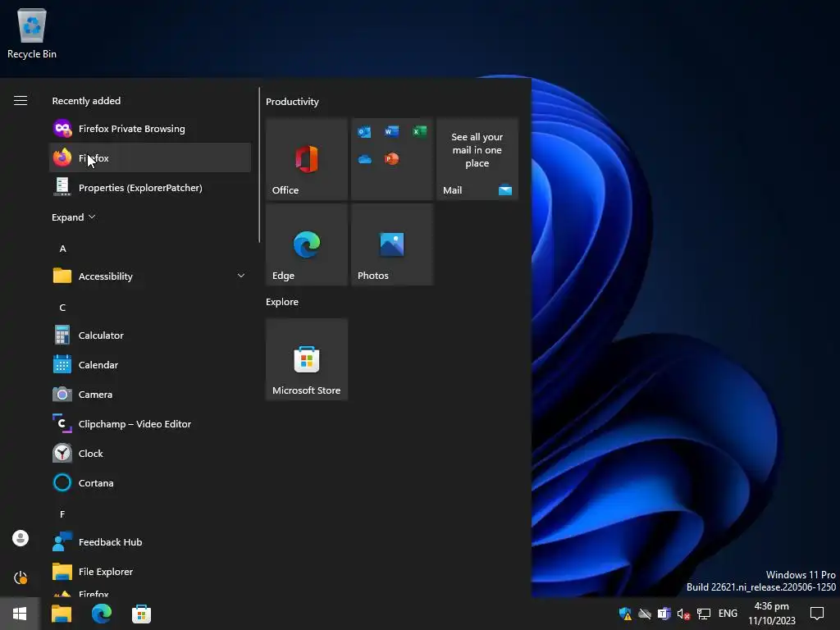Launch the Camera app
The width and height of the screenshot is (840, 630).
click(x=149, y=395)
